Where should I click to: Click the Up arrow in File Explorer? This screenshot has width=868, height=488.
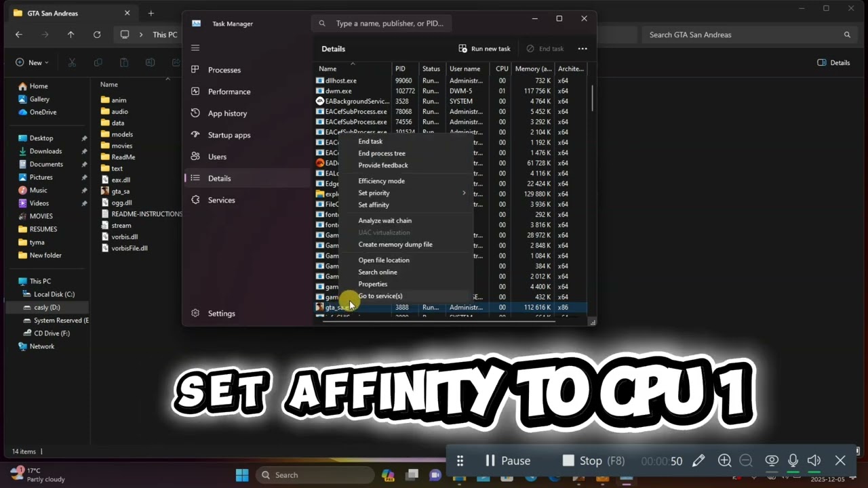(71, 35)
